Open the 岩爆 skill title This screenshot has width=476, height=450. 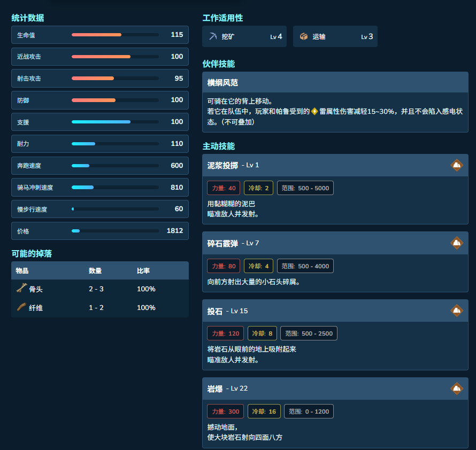215,389
